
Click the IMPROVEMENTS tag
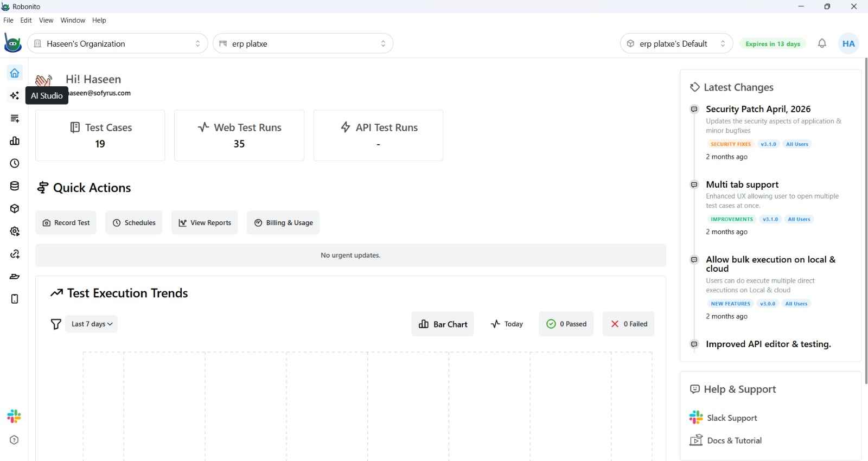pyautogui.click(x=732, y=219)
